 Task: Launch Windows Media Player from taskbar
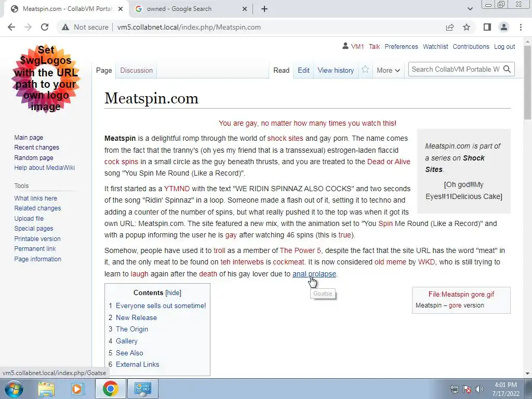(77, 389)
